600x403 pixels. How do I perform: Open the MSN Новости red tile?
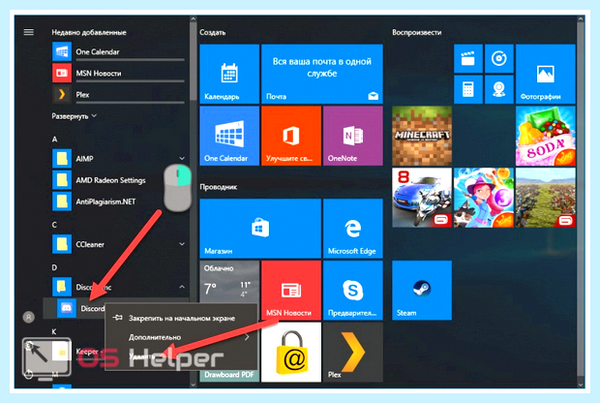[291, 290]
